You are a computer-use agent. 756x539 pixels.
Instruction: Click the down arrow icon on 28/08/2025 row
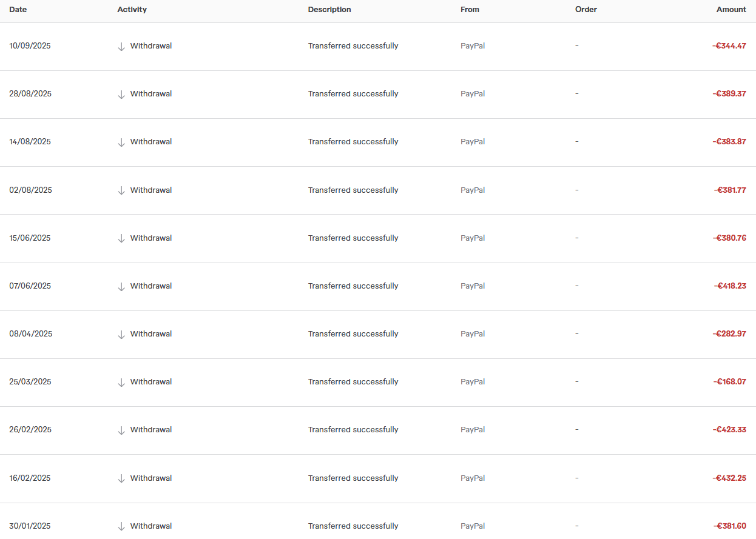pyautogui.click(x=121, y=94)
